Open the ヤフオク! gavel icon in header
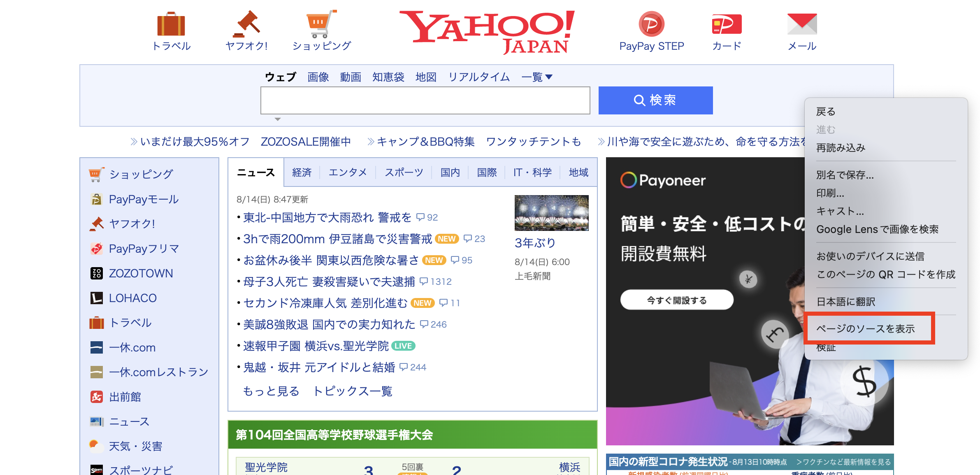The image size is (980, 475). coord(246,24)
